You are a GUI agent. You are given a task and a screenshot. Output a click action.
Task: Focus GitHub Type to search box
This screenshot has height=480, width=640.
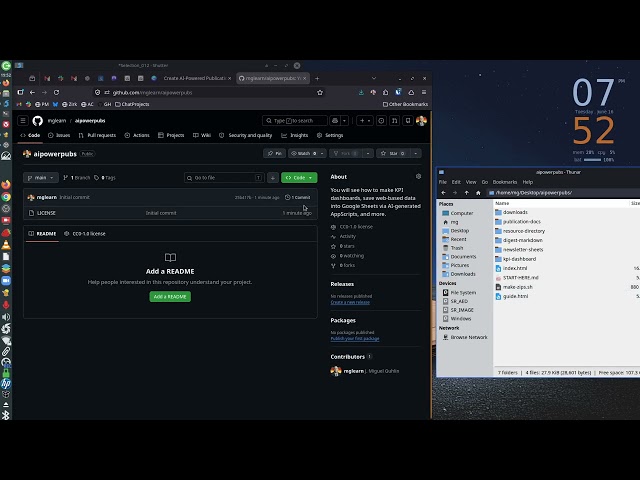pyautogui.click(x=294, y=120)
